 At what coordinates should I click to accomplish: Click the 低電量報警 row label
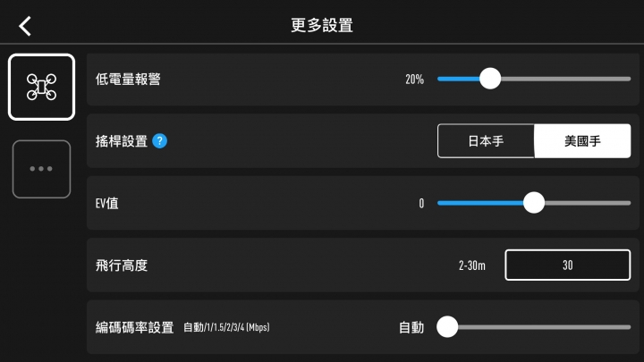tap(128, 80)
